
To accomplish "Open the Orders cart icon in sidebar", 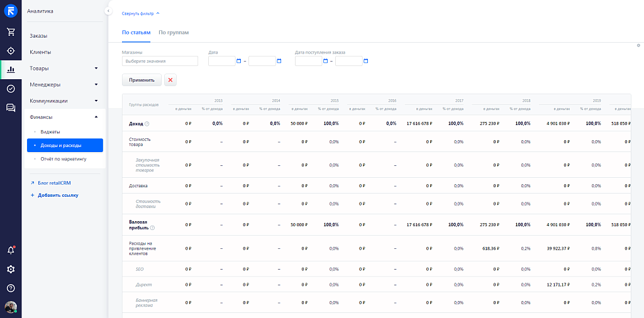I will [x=11, y=32].
